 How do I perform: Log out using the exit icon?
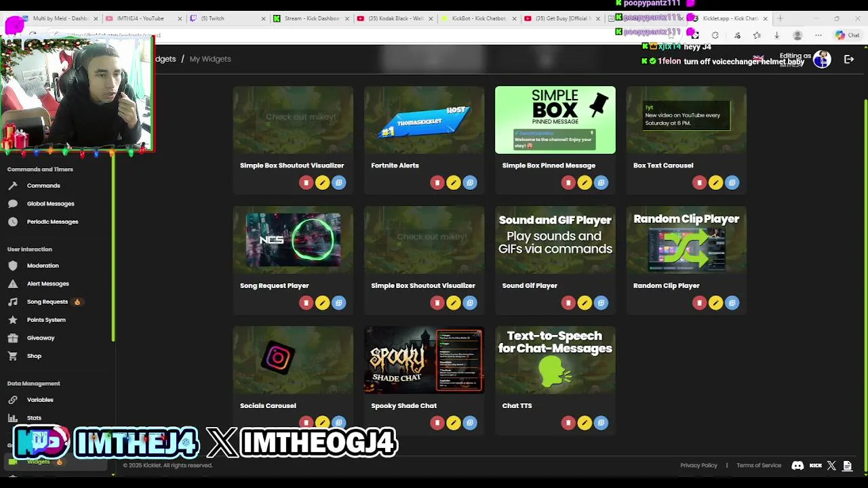[x=848, y=60]
